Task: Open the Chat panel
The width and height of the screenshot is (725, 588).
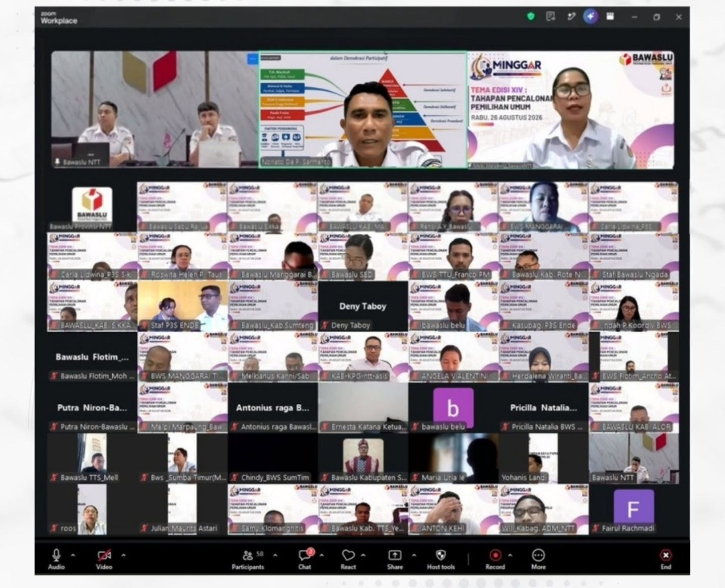Action: click(305, 559)
